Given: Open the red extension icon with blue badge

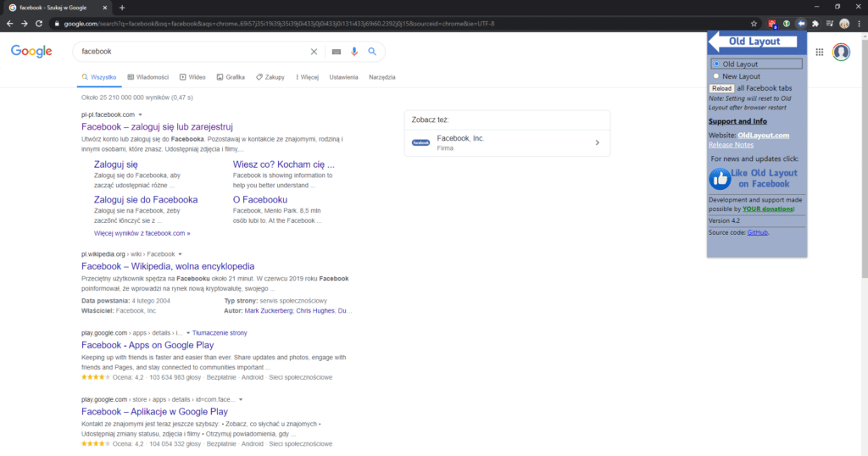Looking at the screenshot, I should pos(772,24).
